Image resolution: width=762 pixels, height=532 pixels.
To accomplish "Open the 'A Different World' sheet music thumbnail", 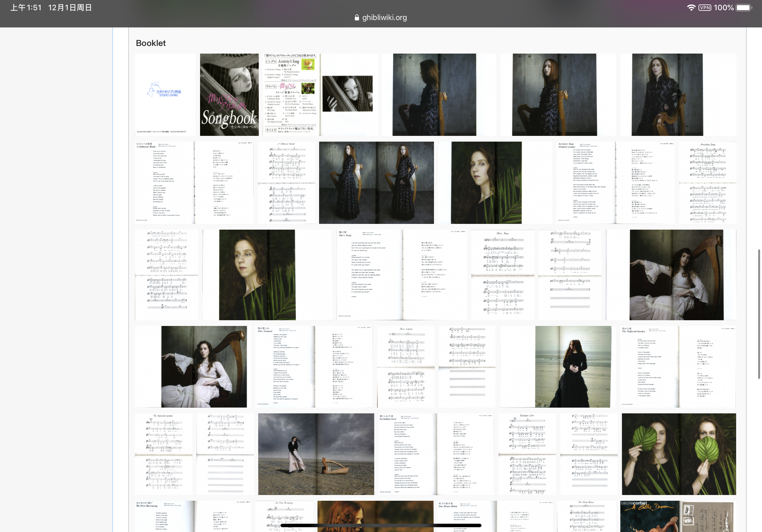I will click(287, 182).
